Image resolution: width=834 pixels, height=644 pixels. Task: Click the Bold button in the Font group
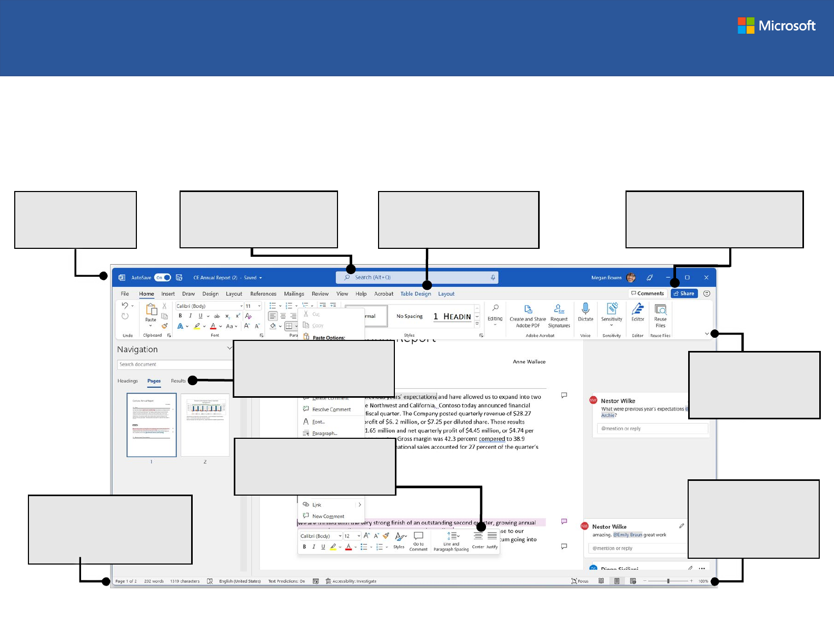(180, 316)
